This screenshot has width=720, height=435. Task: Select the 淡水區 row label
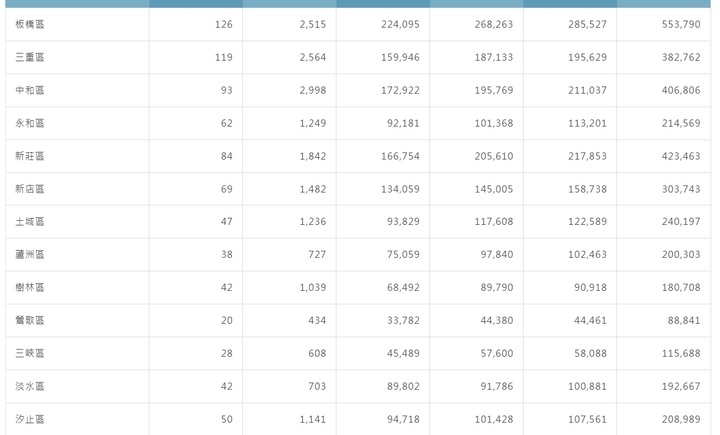[x=31, y=387]
